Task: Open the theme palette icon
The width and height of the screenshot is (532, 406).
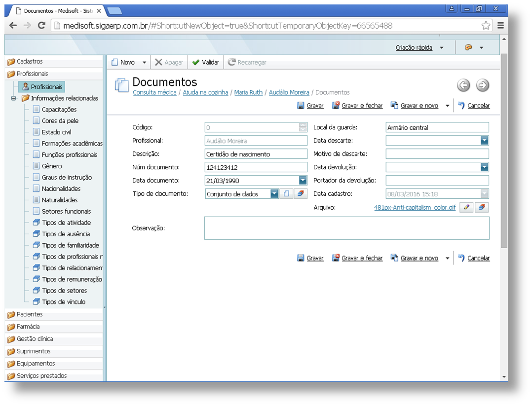Action: (x=468, y=47)
